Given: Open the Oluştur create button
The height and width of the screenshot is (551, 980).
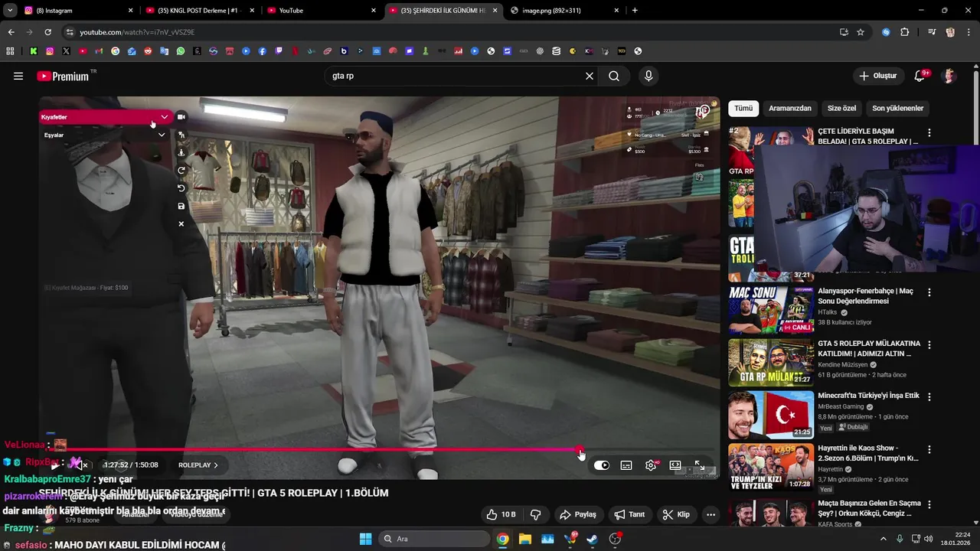Looking at the screenshot, I should (877, 76).
